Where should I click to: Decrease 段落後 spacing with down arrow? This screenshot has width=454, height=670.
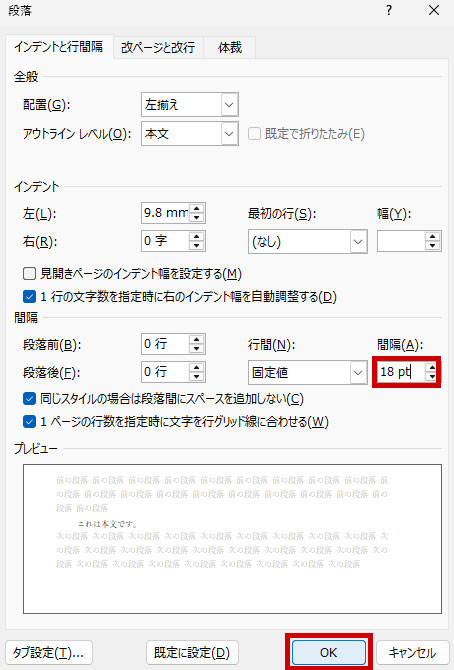click(x=196, y=376)
